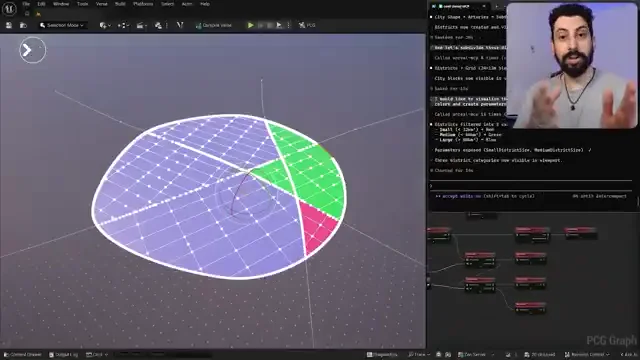Open the blueprints dropdown in the toolbar

[x=123, y=25]
